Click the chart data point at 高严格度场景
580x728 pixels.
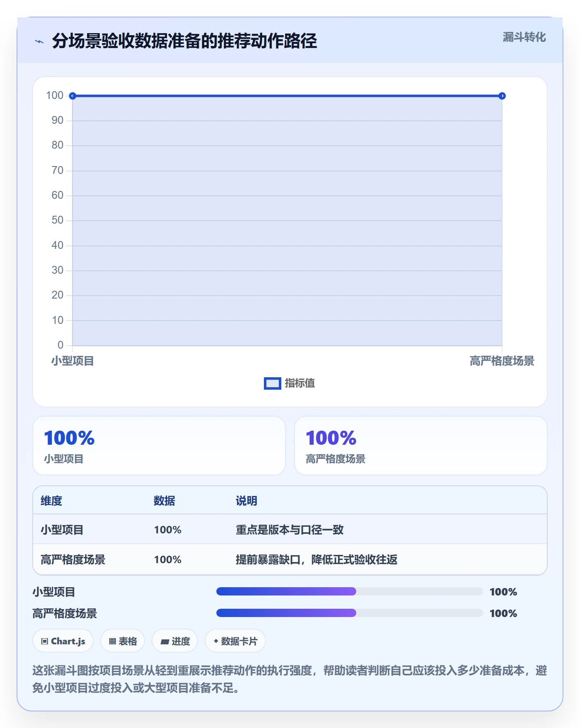tap(502, 96)
